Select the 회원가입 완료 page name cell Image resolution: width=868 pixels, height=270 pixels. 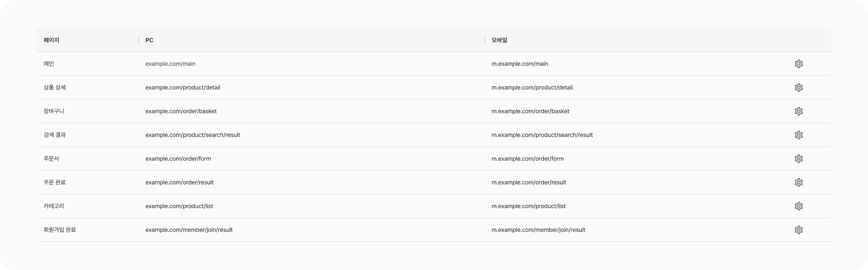click(x=60, y=230)
